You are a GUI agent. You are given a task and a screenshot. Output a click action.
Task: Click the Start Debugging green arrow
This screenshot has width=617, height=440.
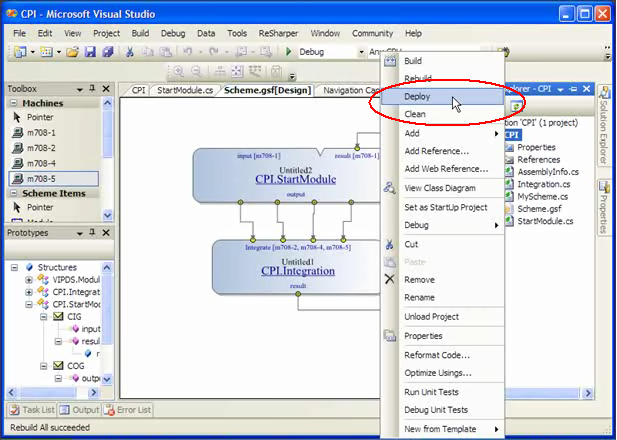(288, 52)
